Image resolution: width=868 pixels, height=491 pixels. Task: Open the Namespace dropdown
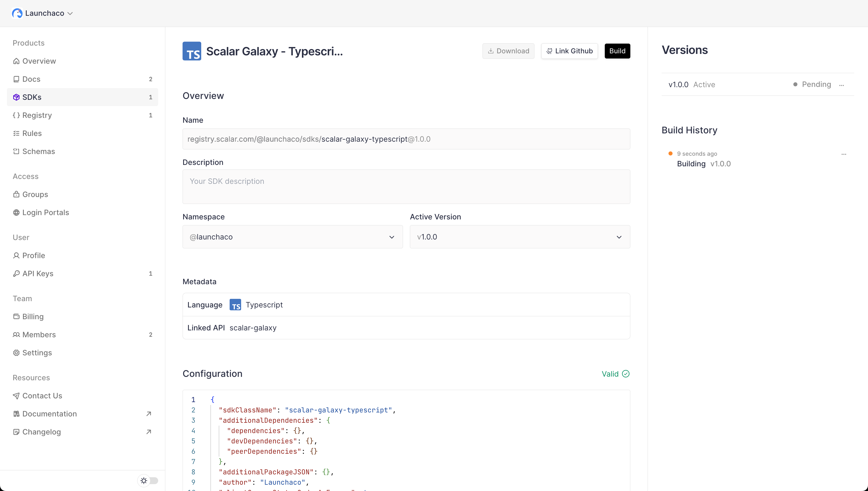292,237
